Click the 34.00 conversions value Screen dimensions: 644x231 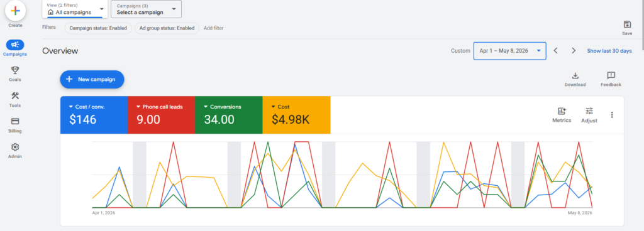(x=219, y=120)
